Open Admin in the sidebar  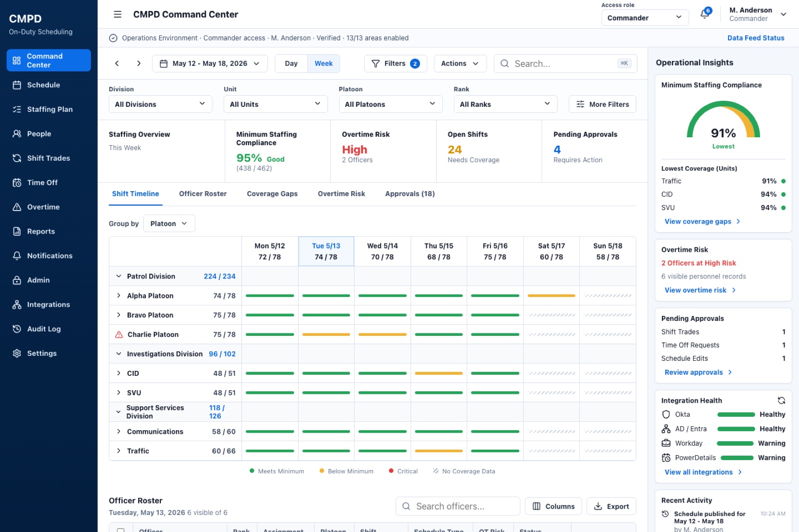click(x=48, y=280)
